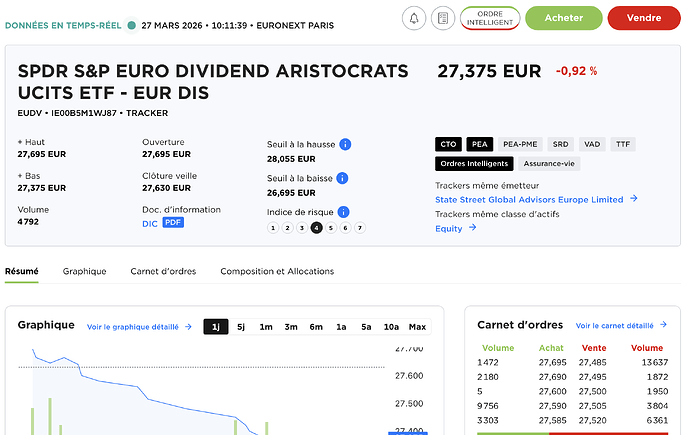Select the 3m chart period
Viewport: 690px width, 435px height.
291,327
